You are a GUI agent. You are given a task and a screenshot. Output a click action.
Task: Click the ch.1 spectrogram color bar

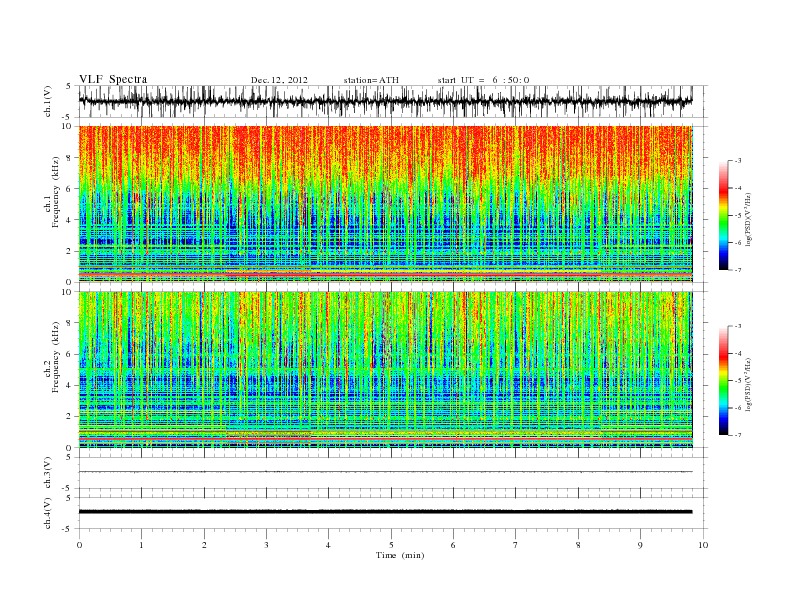tap(723, 216)
